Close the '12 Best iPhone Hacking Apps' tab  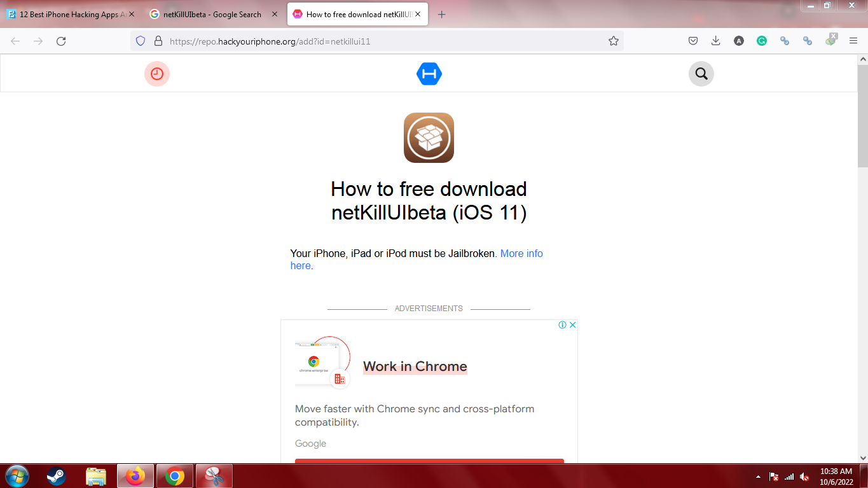pyautogui.click(x=132, y=14)
